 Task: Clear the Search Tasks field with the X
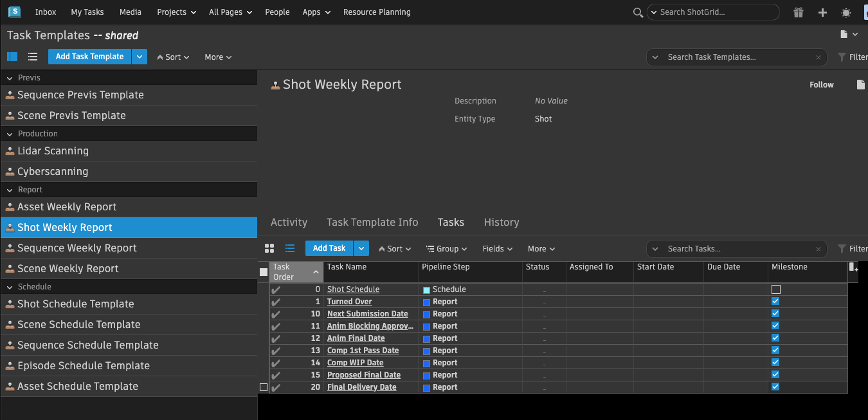point(818,249)
